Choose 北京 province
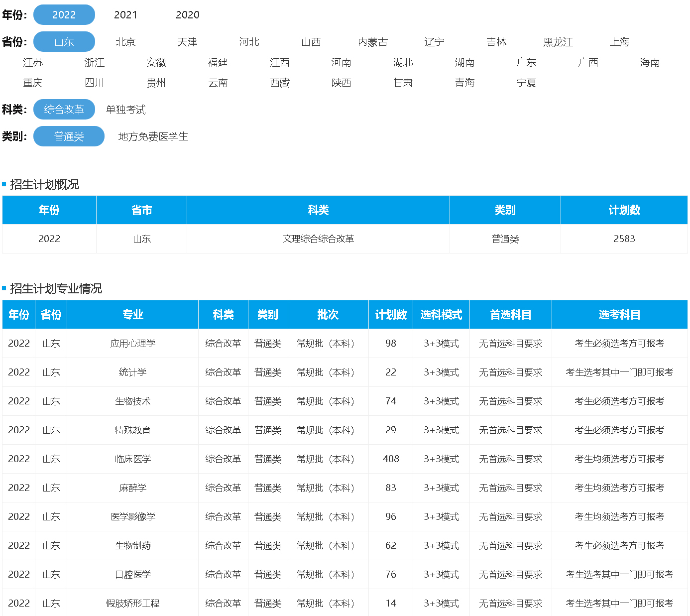 tap(125, 42)
